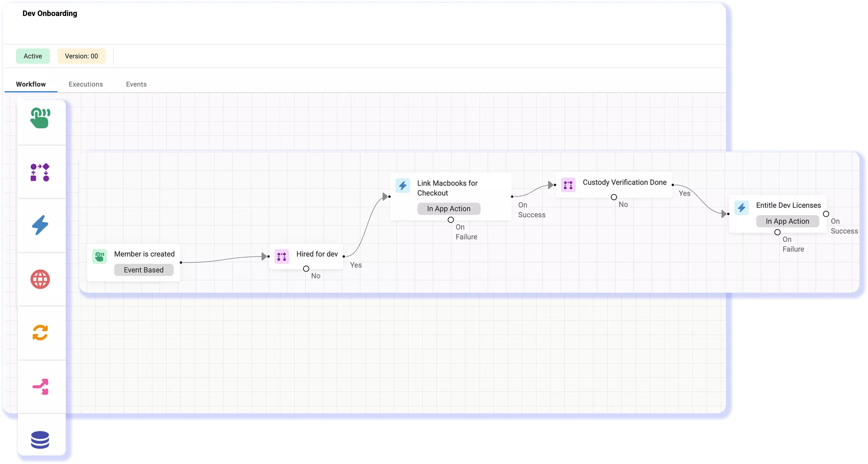Image resolution: width=868 pixels, height=464 pixels.
Task: Click the No output port of Hired for dev
Action: tap(306, 269)
